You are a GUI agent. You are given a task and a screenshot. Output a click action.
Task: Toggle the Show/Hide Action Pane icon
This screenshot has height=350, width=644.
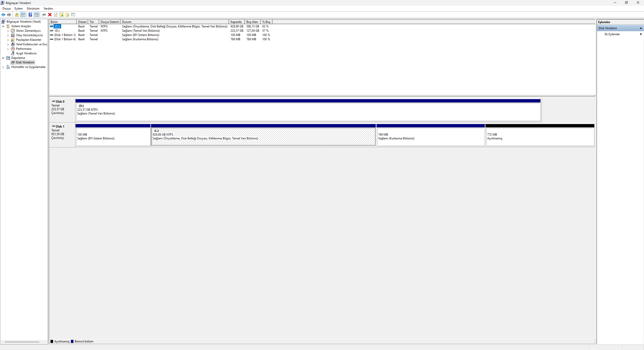(36, 15)
